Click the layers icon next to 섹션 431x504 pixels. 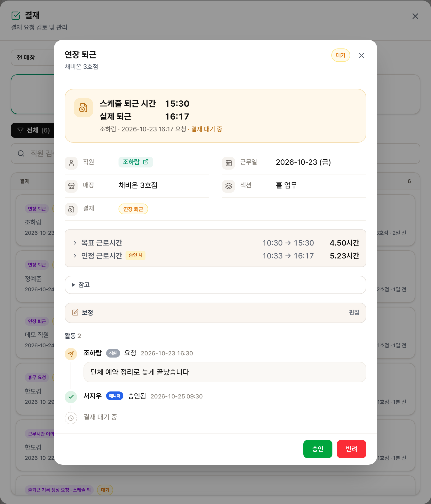228,186
